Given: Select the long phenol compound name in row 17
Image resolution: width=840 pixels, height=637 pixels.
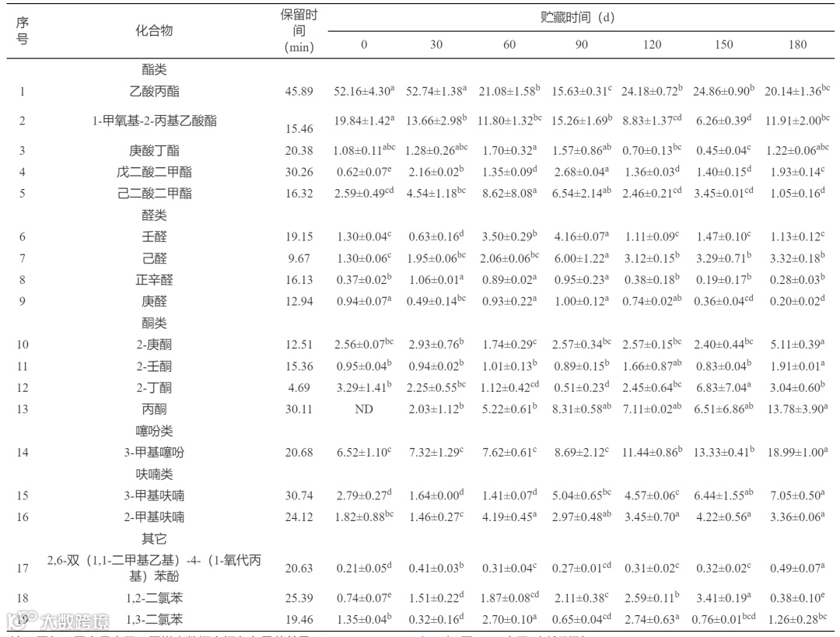Looking at the screenshot, I should point(154,569).
